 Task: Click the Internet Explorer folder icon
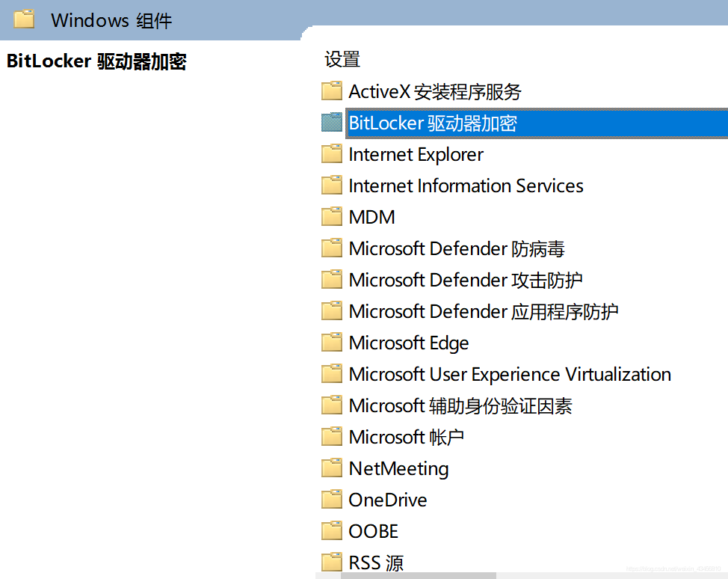(332, 154)
